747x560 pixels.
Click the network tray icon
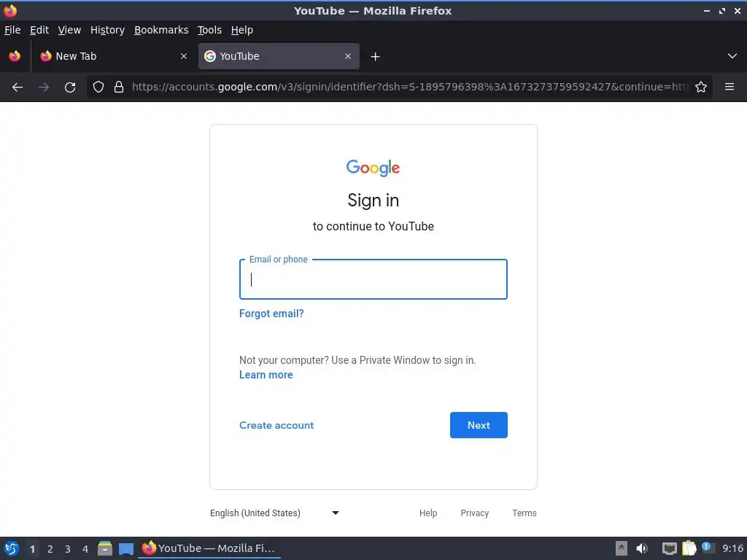(x=669, y=548)
